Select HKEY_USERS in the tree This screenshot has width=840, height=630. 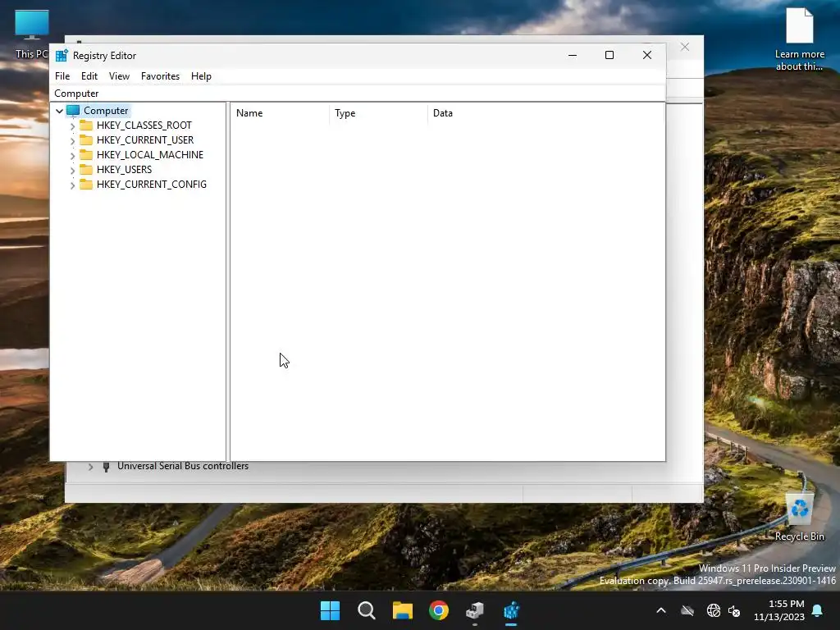click(124, 169)
